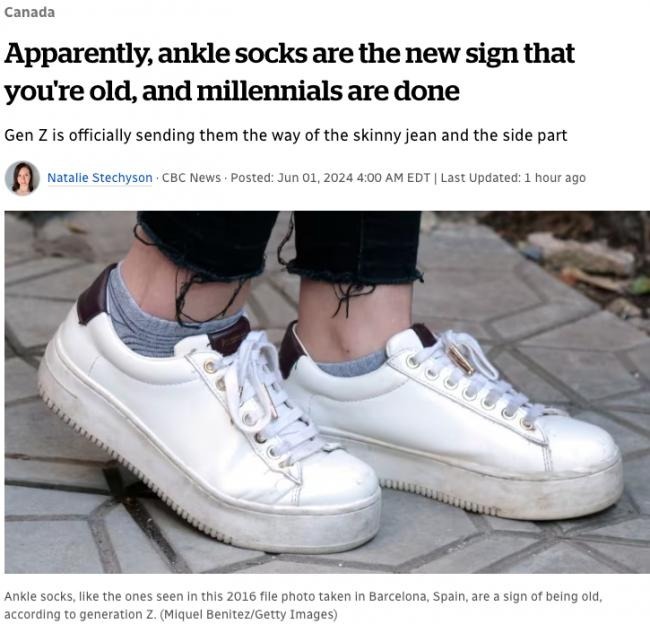Click the ankle socks article headline

[289, 72]
